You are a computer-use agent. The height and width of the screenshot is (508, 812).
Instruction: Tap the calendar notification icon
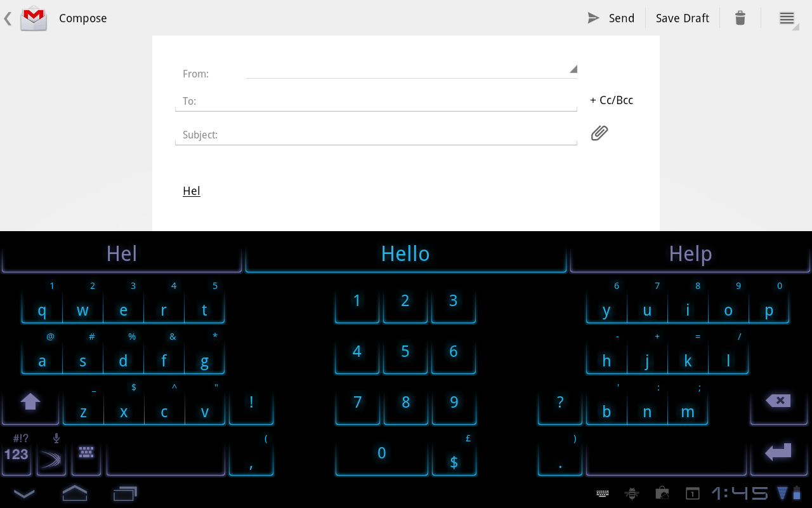point(692,493)
